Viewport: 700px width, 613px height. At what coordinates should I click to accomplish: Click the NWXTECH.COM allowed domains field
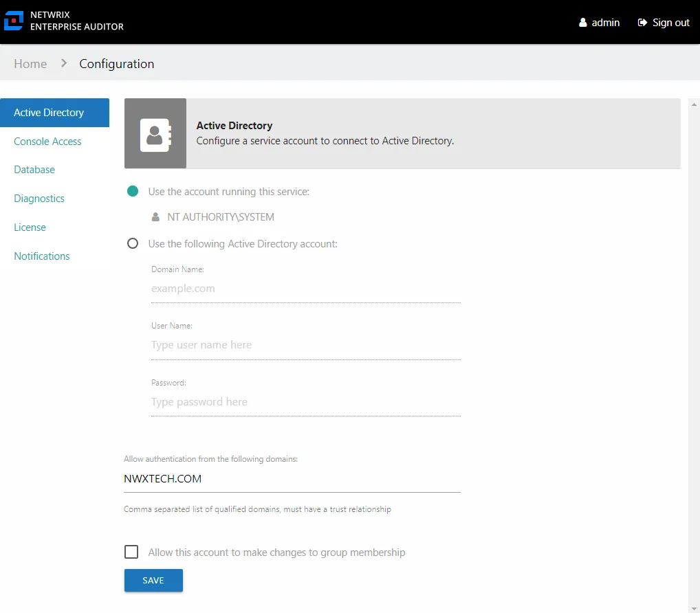click(x=292, y=479)
